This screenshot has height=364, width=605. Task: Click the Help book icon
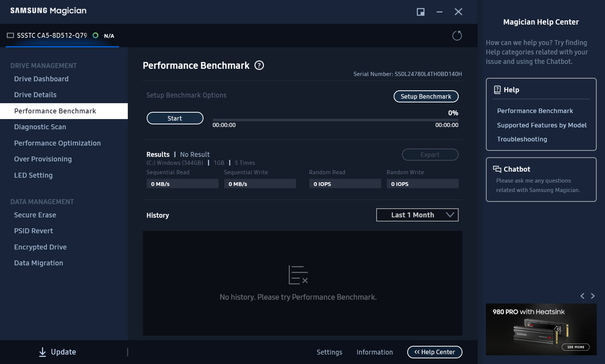point(497,90)
